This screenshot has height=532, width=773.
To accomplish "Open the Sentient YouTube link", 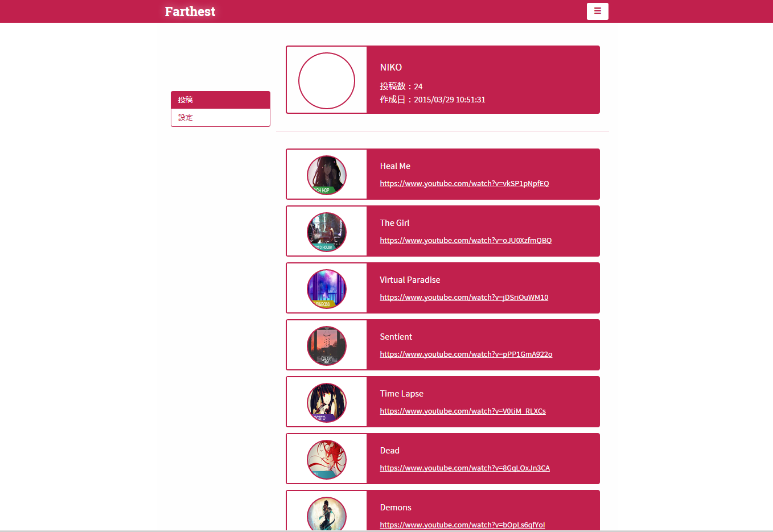I will (466, 354).
